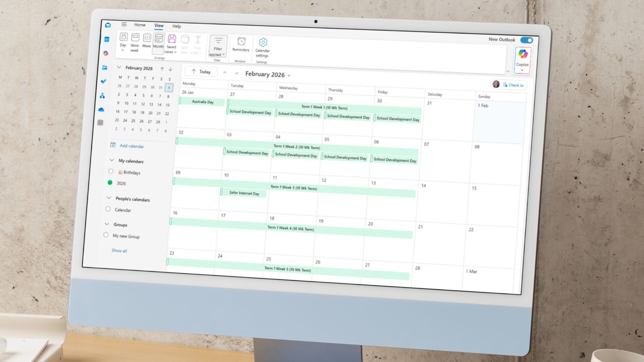Open the Australia Day event
The width and height of the screenshot is (644, 362).
pos(202,102)
